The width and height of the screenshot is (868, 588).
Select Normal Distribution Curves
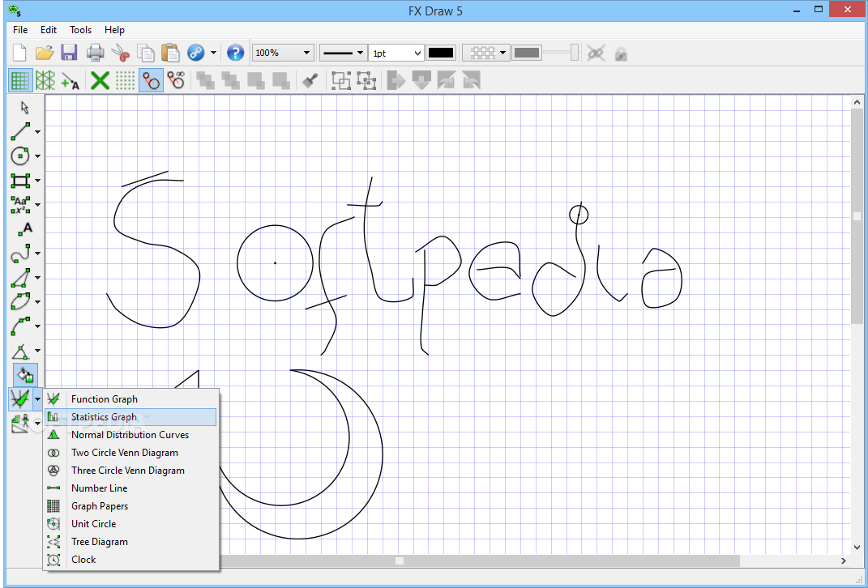pyautogui.click(x=130, y=435)
